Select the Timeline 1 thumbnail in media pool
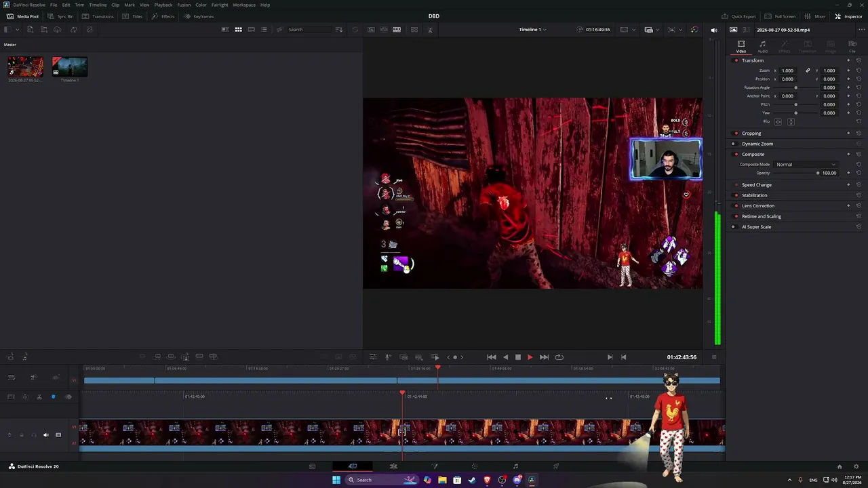This screenshot has width=868, height=488. [70, 67]
